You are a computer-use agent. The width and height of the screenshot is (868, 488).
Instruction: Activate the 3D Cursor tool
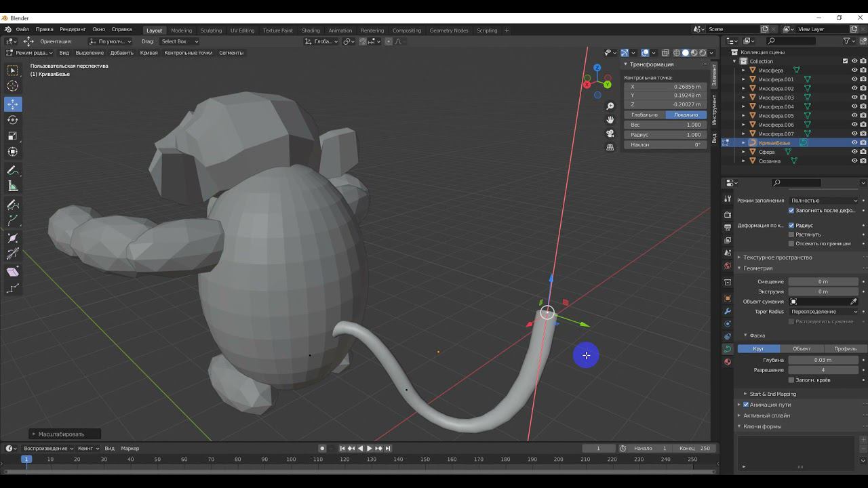coord(13,86)
